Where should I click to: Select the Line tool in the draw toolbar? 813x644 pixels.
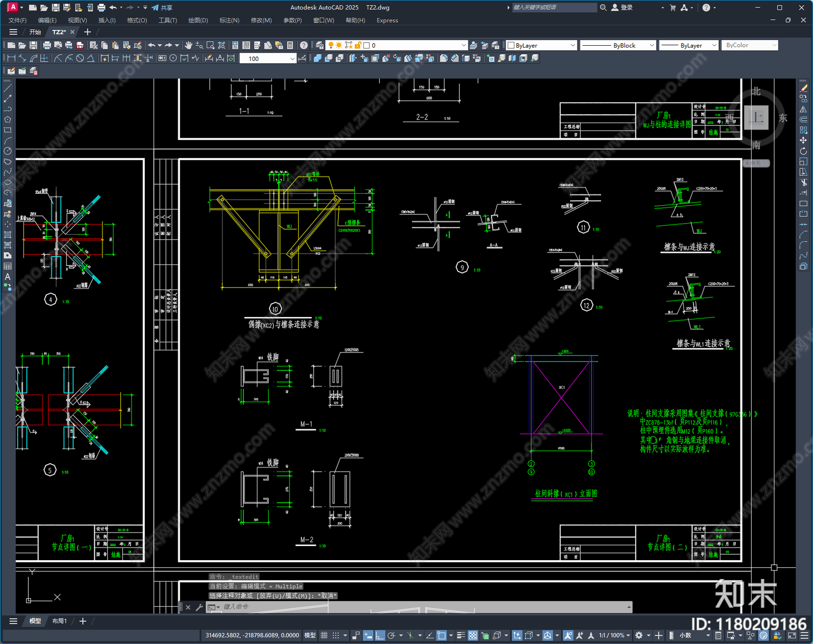click(8, 88)
